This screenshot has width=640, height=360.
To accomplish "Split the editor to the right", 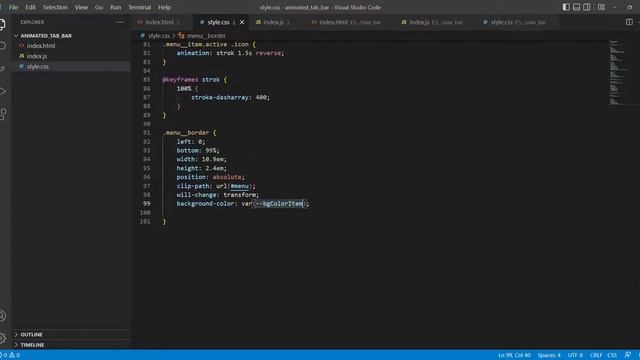I will (629, 22).
